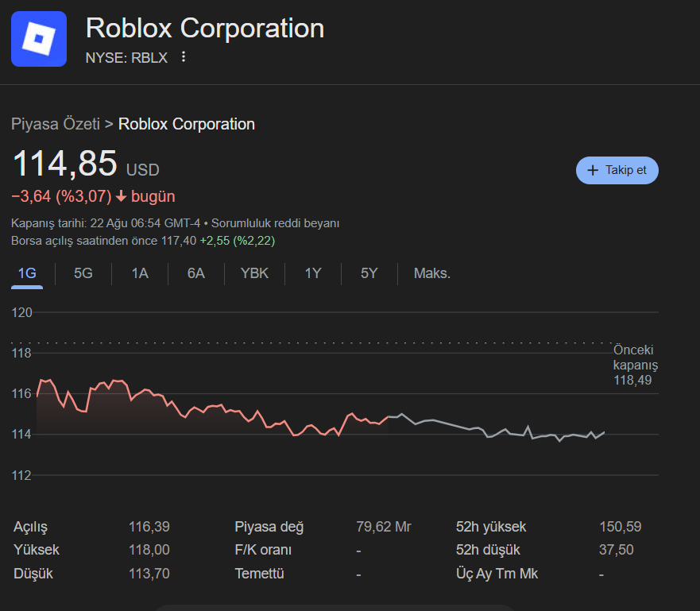The width and height of the screenshot is (700, 611).
Task: Click the Roblox Corporation page title
Action: pyautogui.click(x=205, y=28)
